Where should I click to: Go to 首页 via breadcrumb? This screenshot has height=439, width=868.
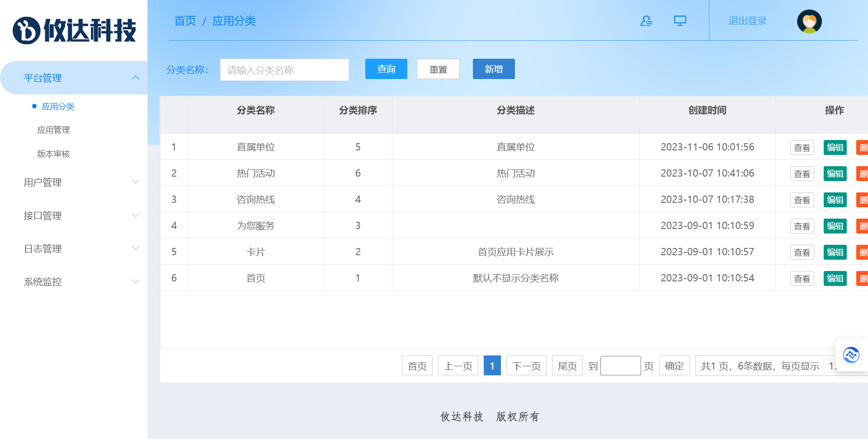(185, 21)
